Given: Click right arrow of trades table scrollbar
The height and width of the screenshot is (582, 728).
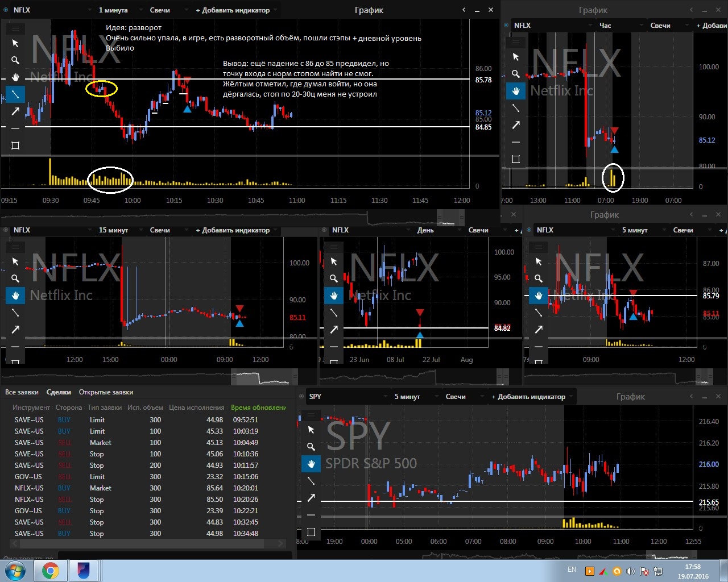Looking at the screenshot, I should point(281,544).
